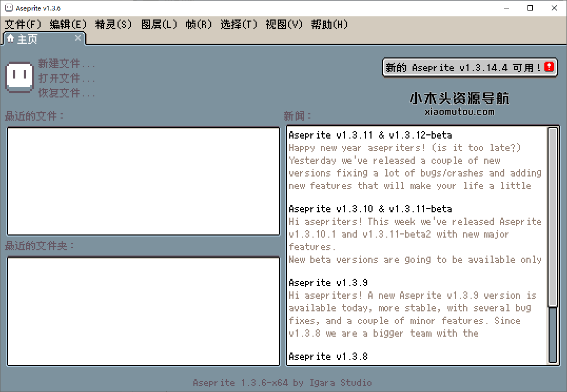Click the 打开文件... link
567x392 pixels.
pyautogui.click(x=66, y=78)
